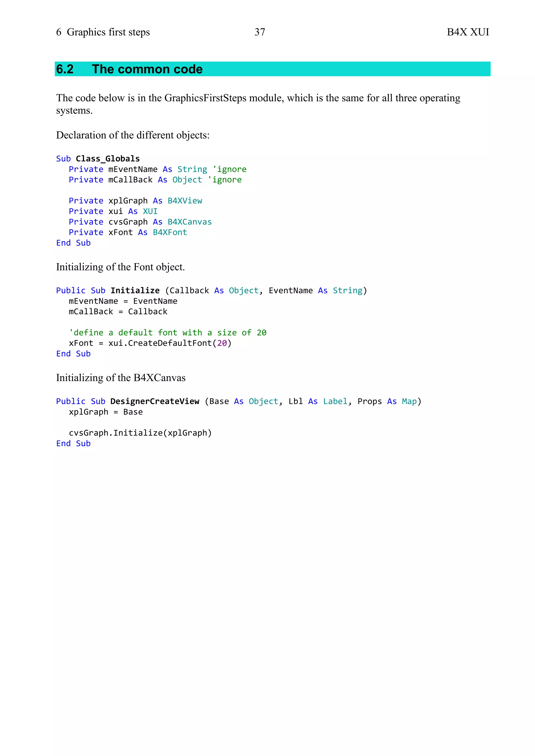Click 'Initializing of the Font object' text
535x756 pixels.
120,267
